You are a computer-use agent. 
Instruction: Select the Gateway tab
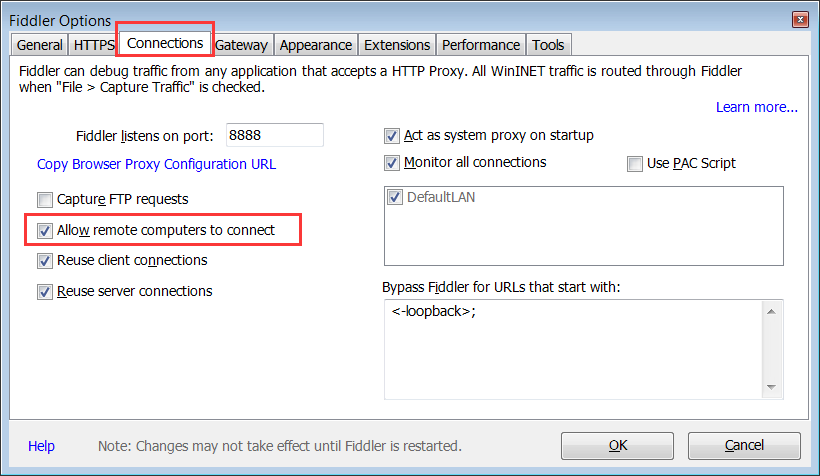(x=241, y=45)
